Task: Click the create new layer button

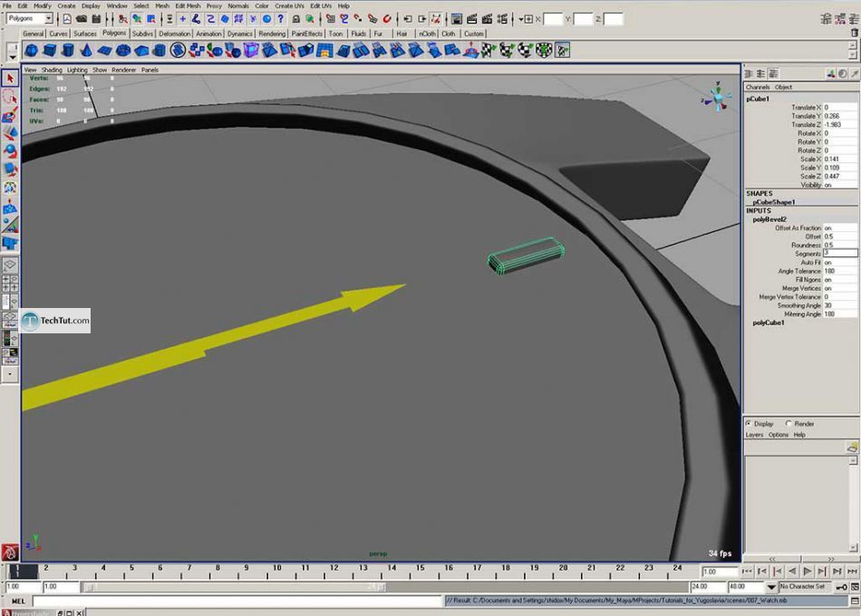Action: click(x=852, y=448)
